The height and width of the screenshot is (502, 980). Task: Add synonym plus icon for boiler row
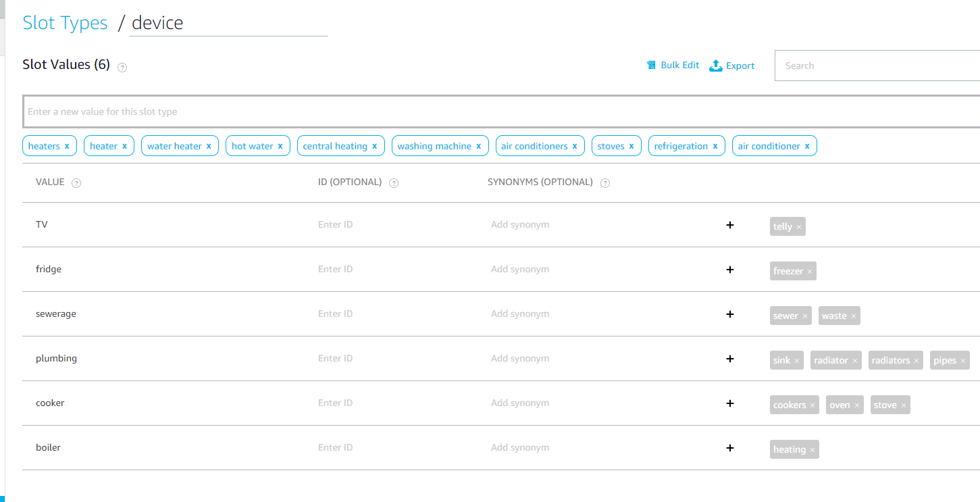[x=729, y=448]
